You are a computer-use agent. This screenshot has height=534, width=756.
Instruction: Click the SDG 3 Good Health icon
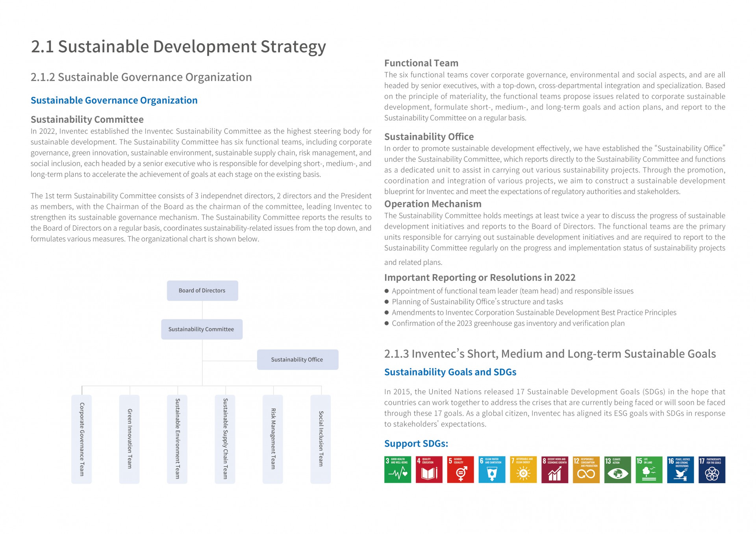pos(398,469)
